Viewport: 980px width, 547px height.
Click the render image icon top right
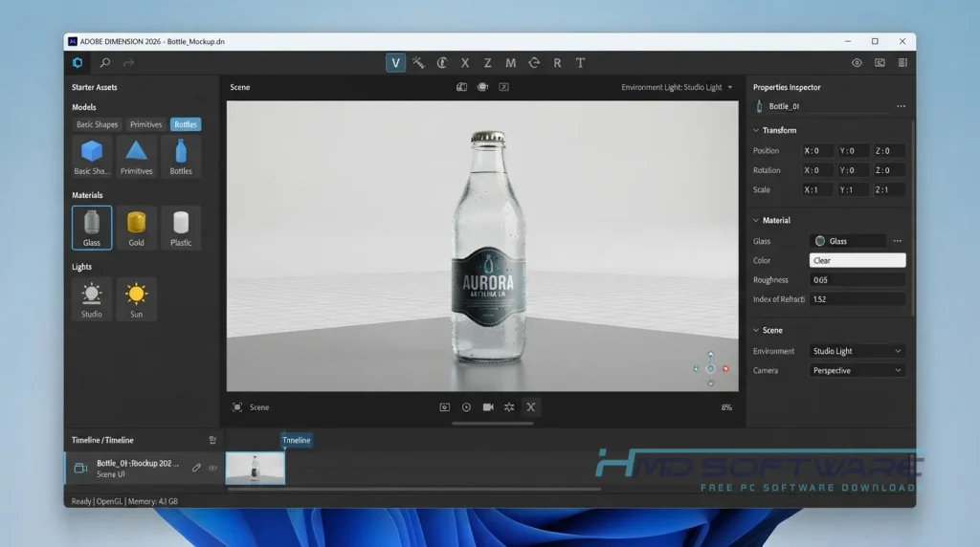[880, 62]
